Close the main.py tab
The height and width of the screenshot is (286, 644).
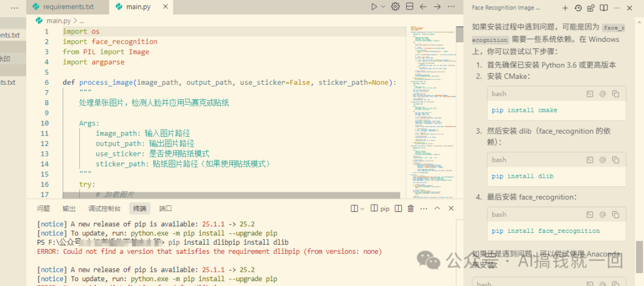point(165,7)
